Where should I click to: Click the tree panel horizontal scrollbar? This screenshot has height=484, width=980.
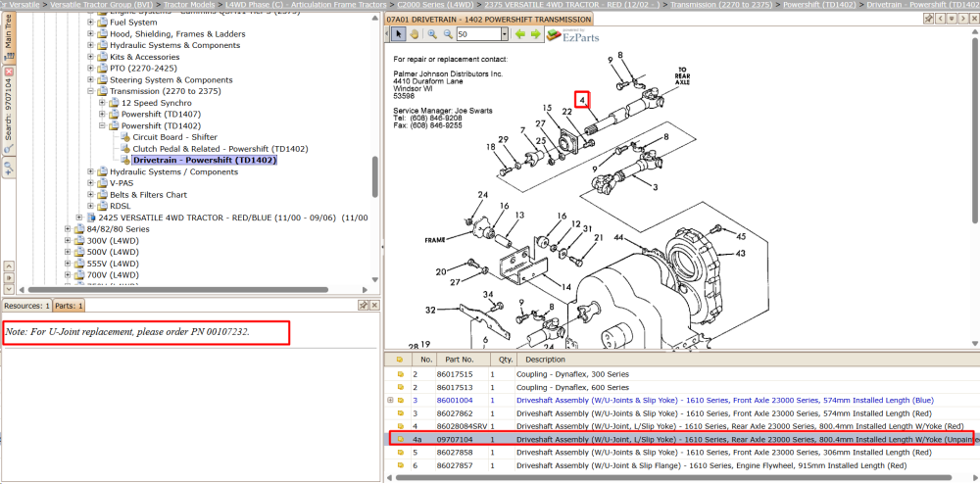(178, 290)
